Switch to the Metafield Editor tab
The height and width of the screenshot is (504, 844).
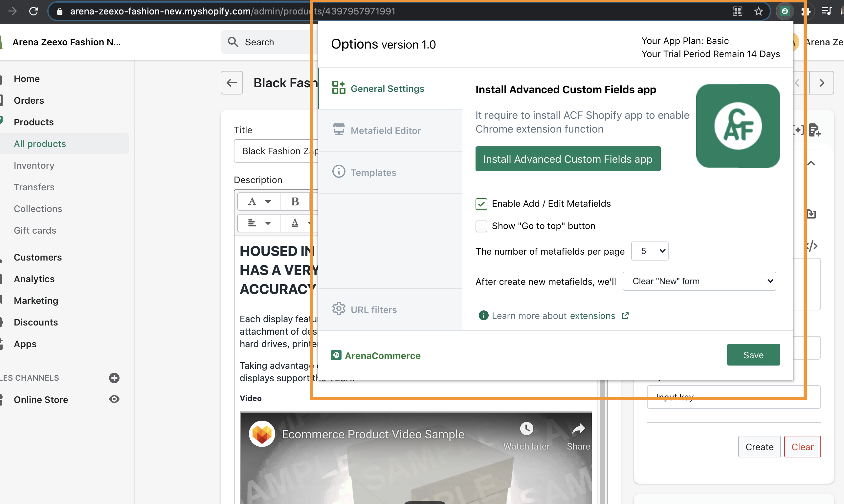tap(386, 130)
